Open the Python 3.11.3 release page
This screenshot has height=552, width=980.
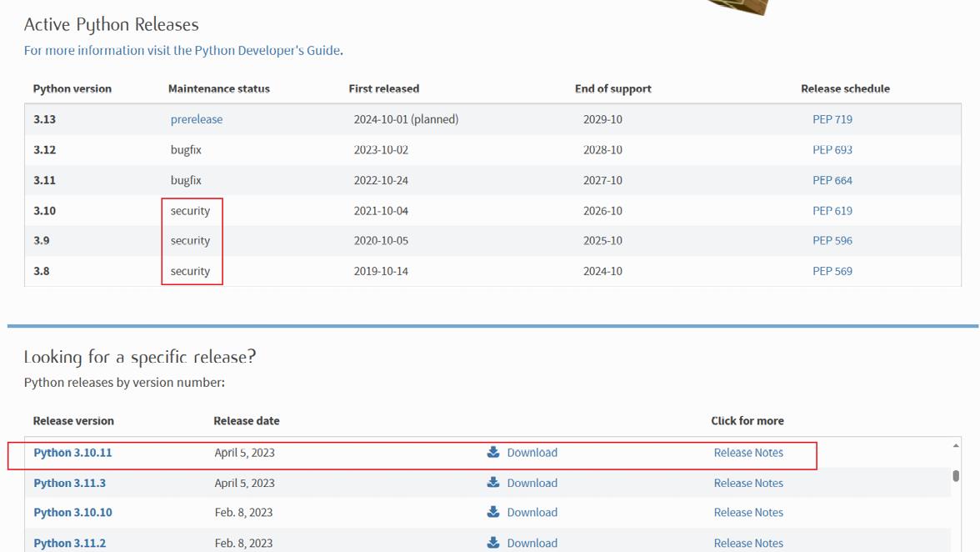[69, 484]
